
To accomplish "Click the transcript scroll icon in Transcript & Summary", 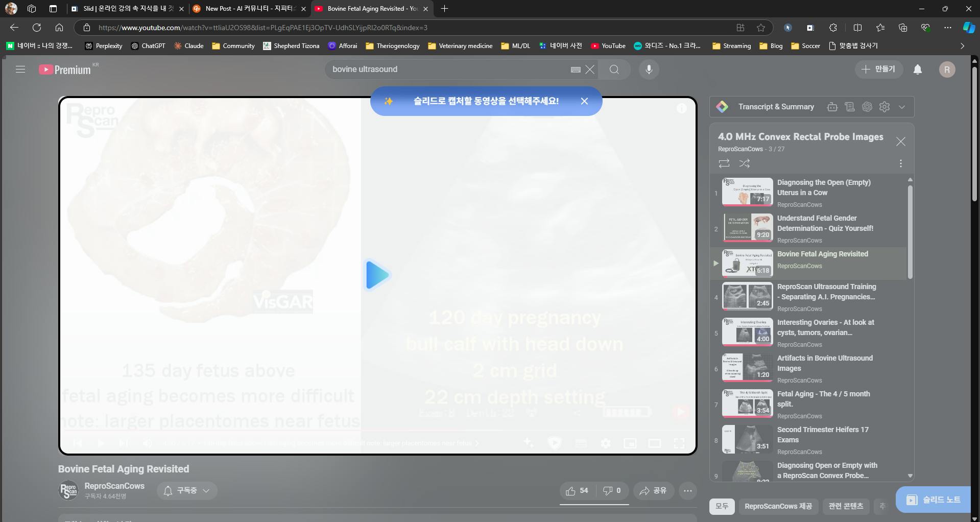I will (x=850, y=107).
